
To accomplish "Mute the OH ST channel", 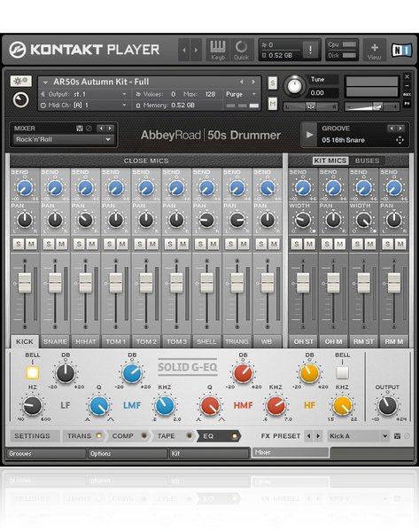I will click(x=309, y=244).
